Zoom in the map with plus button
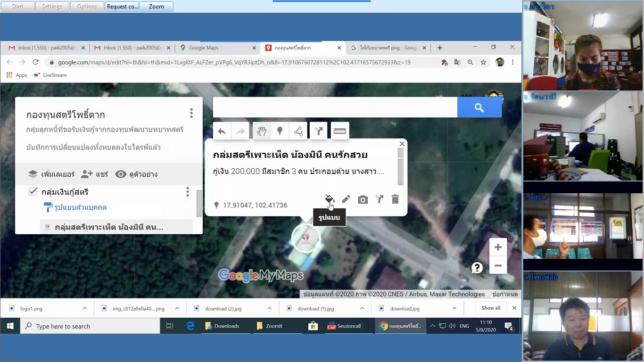The image size is (644, 362). tap(498, 247)
